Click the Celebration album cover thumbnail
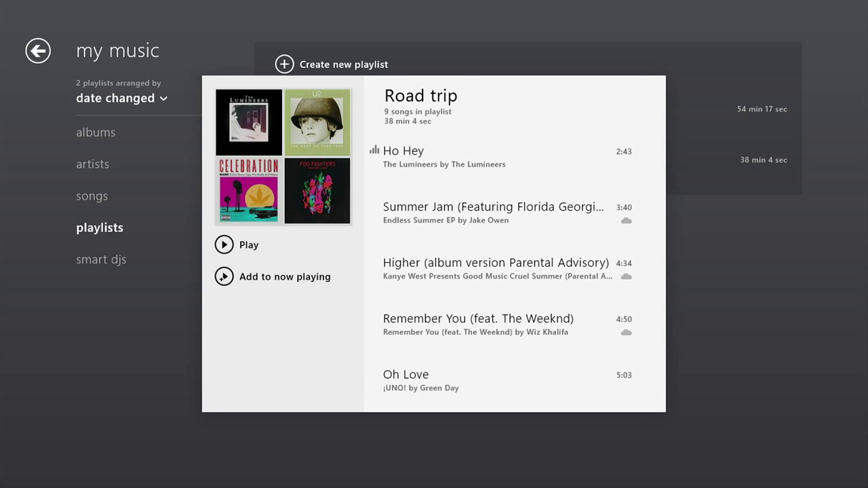The height and width of the screenshot is (488, 868). click(249, 190)
